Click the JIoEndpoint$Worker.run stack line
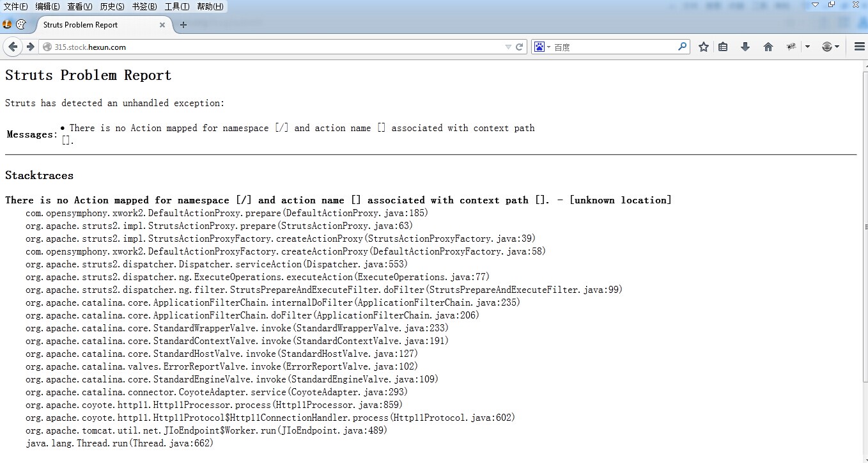The width and height of the screenshot is (868, 463). click(x=206, y=430)
